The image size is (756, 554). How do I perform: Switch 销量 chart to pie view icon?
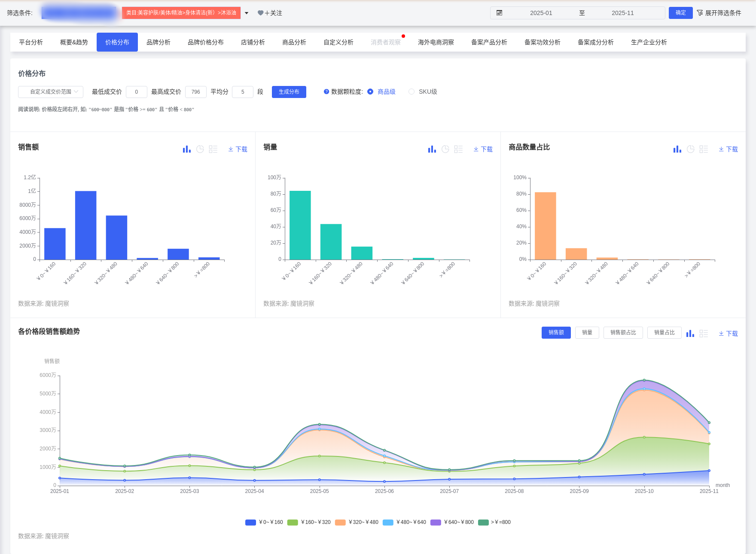tap(445, 149)
